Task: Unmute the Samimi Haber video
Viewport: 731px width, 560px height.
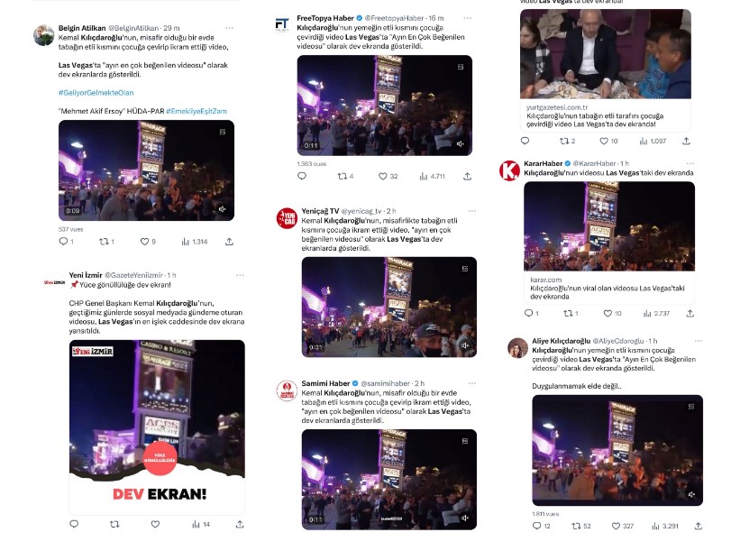Action: 465,518
